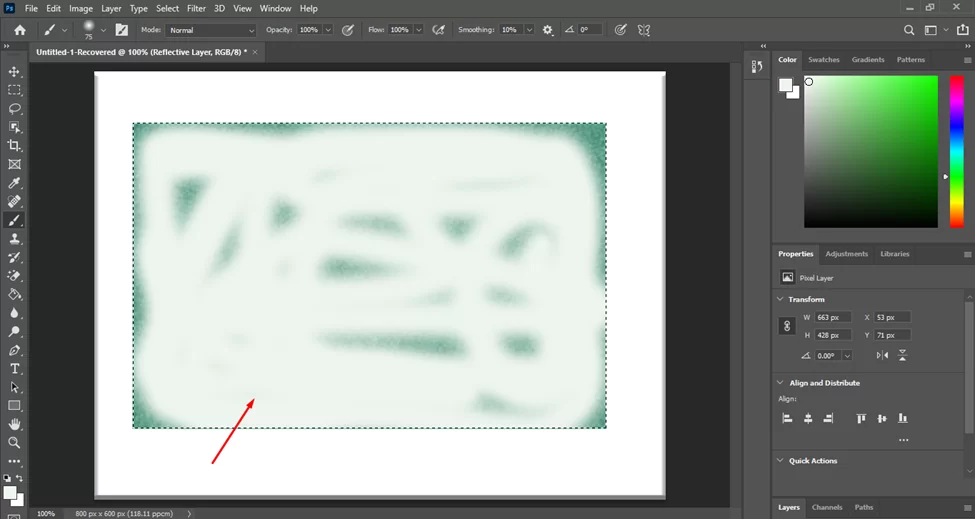
Task: Open the Image menu
Action: coord(81,8)
